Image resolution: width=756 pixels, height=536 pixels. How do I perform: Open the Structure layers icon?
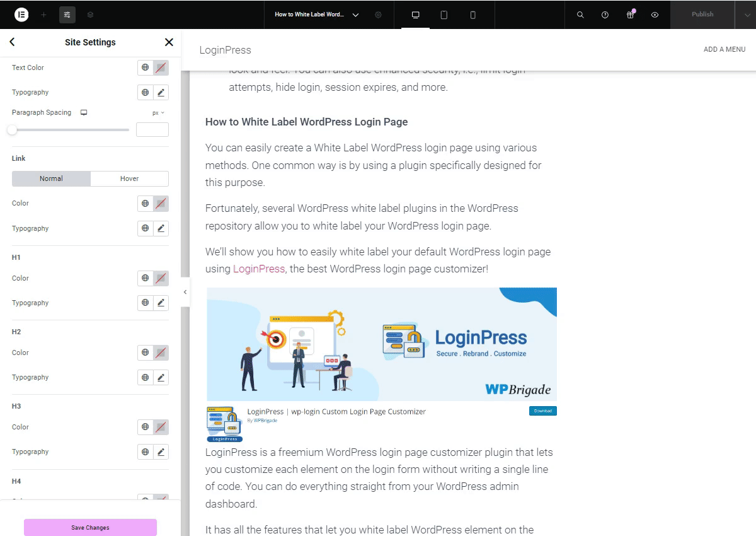pyautogui.click(x=90, y=15)
